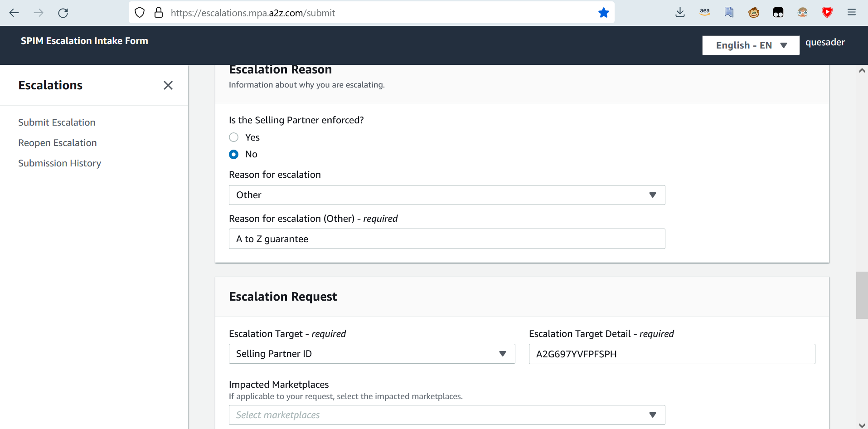Click the scrollbar up arrow

(862, 71)
